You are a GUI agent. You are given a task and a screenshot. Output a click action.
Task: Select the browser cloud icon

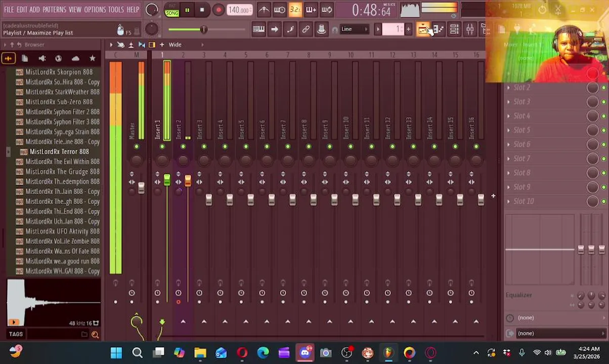coord(75,59)
